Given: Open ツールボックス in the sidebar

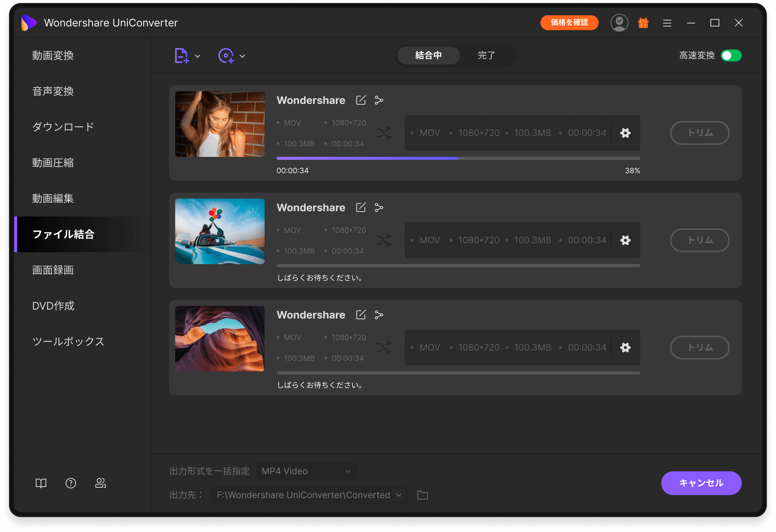Looking at the screenshot, I should pyautogui.click(x=68, y=342).
